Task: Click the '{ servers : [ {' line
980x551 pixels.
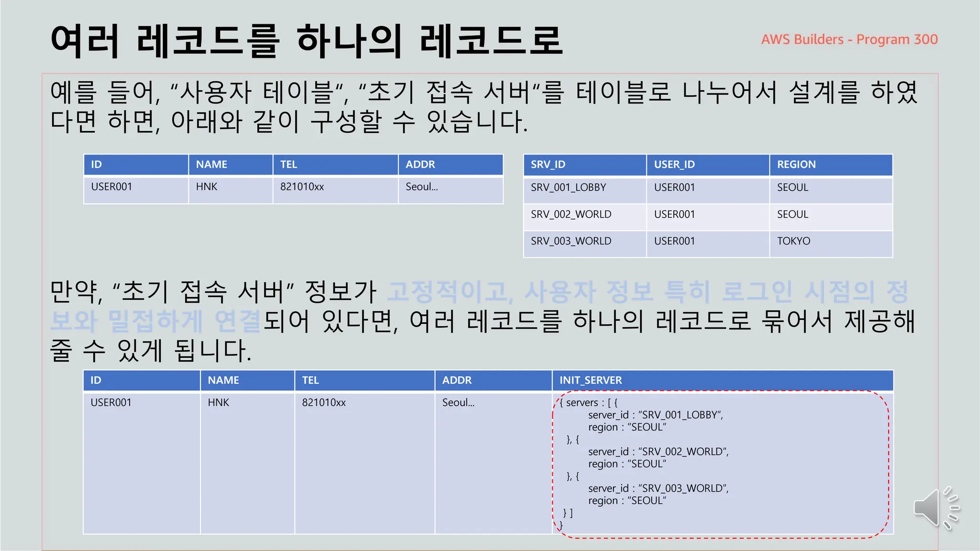Action: pos(589,403)
